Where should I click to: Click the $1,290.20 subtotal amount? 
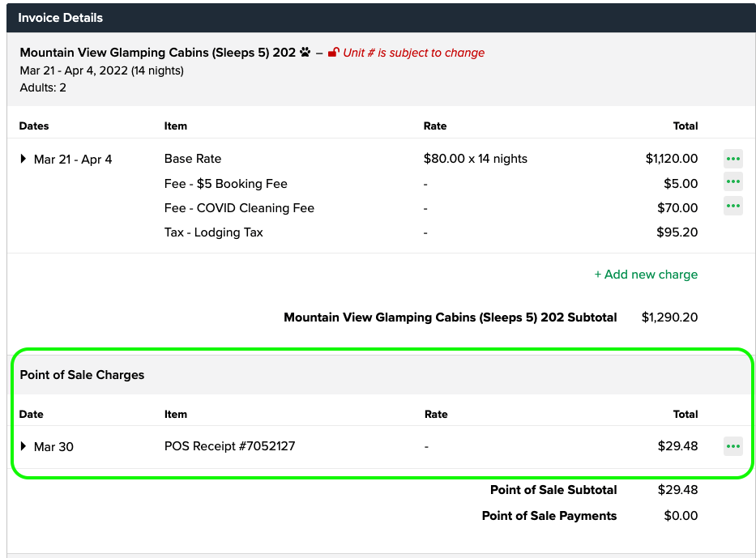tap(668, 317)
